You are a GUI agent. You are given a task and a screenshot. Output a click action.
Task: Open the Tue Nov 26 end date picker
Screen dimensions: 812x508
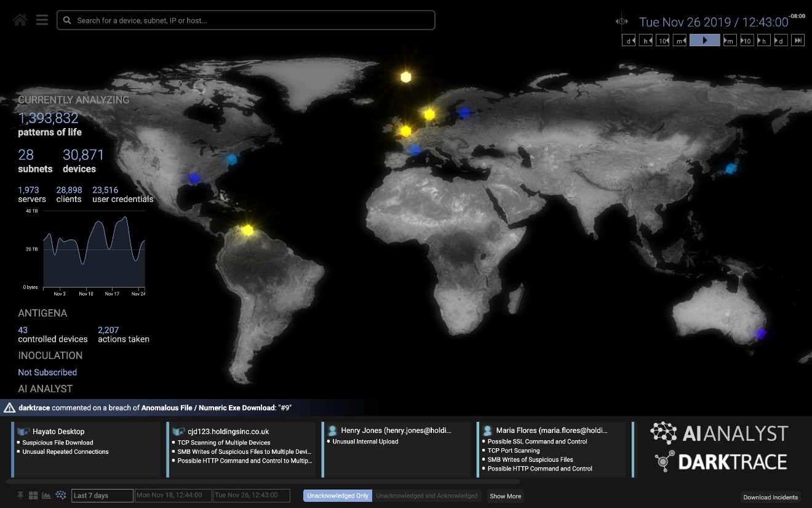(x=252, y=496)
